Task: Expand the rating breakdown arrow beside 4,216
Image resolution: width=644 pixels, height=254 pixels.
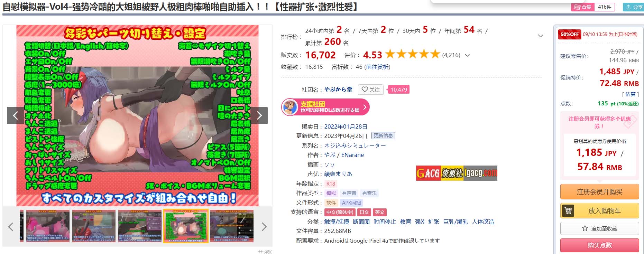Action: [467, 55]
